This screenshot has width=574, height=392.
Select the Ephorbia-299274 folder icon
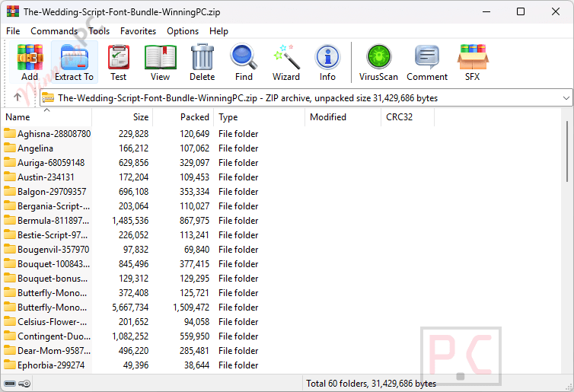(x=10, y=365)
